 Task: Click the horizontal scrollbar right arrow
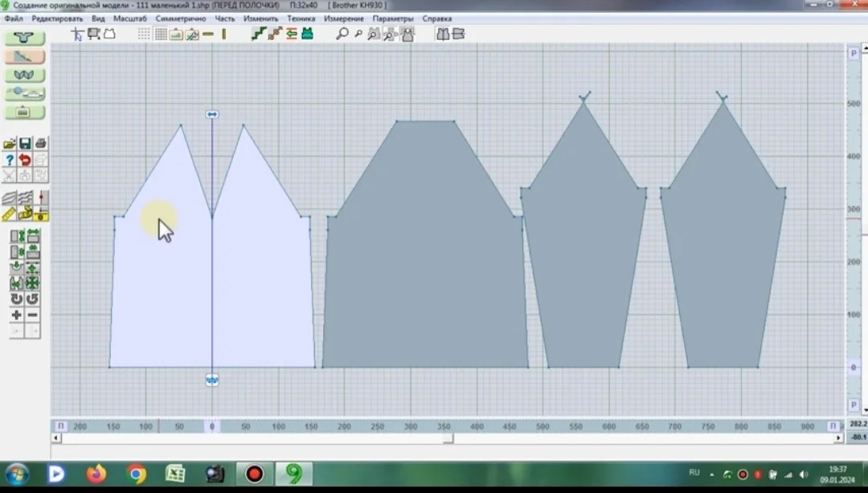(838, 438)
